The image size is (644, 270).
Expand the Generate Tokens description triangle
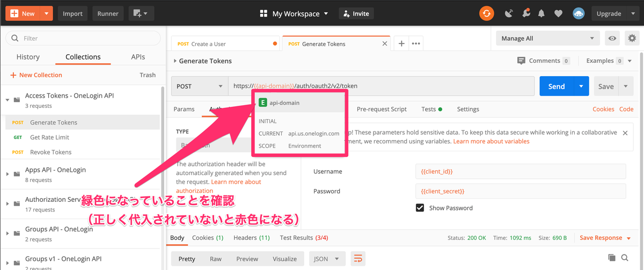point(175,61)
